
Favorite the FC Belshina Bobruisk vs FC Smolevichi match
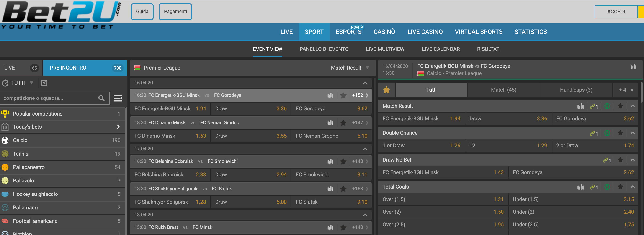[x=343, y=161]
